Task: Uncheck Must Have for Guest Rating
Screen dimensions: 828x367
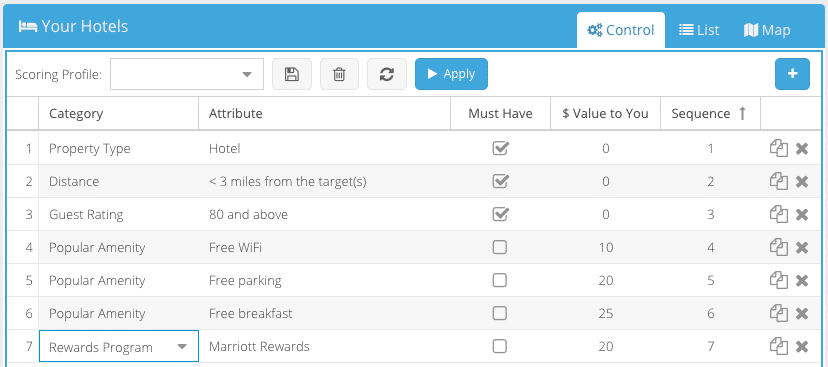Action: pos(500,214)
